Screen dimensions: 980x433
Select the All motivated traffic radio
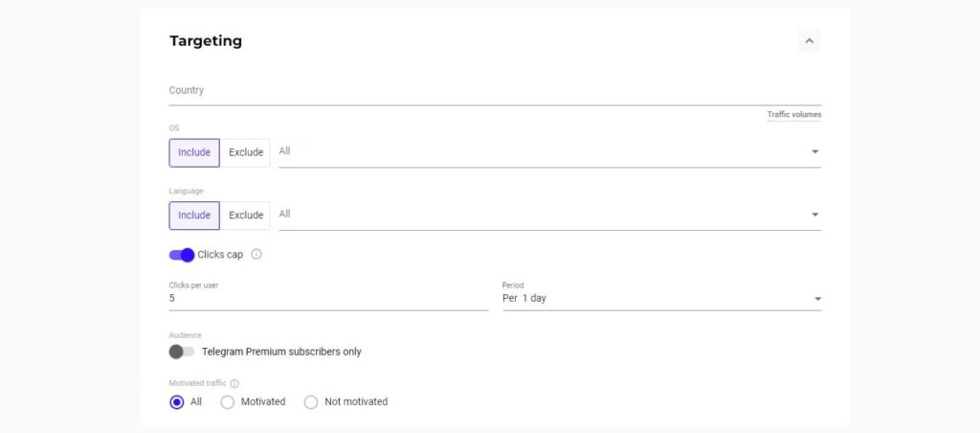[x=177, y=401]
